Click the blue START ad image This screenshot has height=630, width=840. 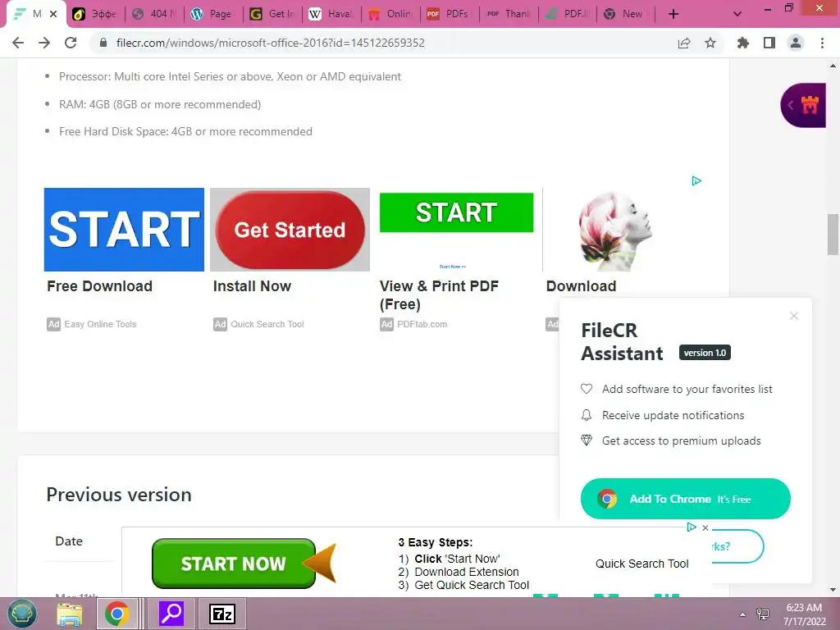124,230
